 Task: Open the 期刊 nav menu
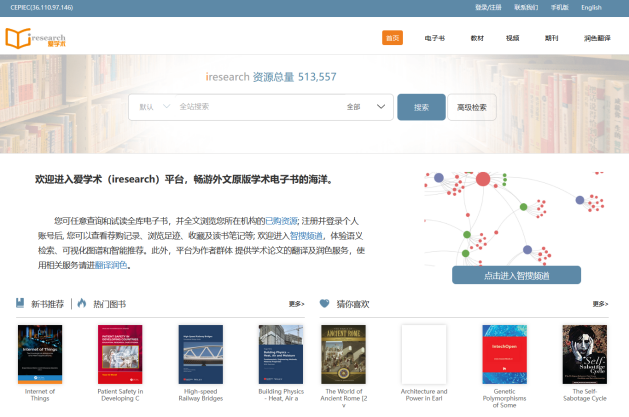coord(552,38)
